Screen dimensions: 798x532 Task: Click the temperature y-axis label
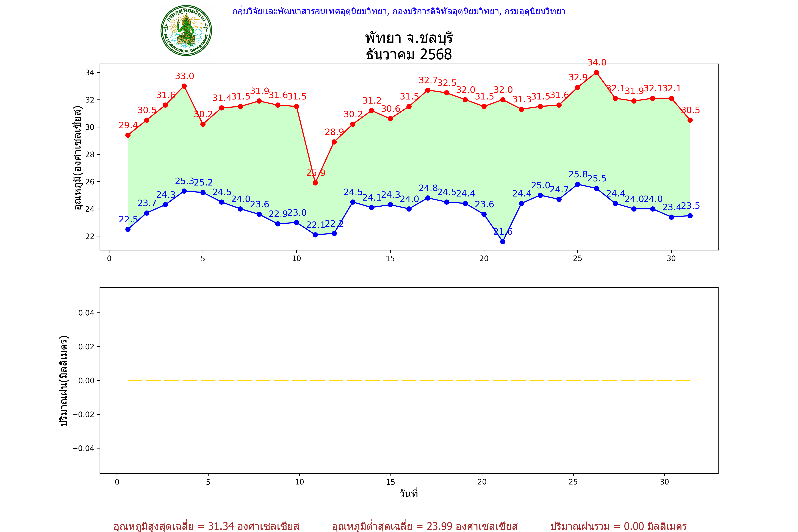pos(78,158)
